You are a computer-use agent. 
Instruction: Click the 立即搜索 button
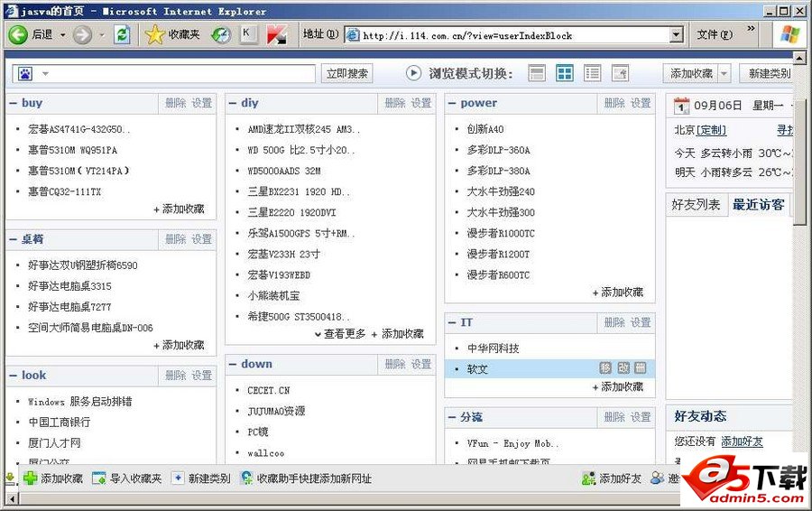click(x=347, y=74)
